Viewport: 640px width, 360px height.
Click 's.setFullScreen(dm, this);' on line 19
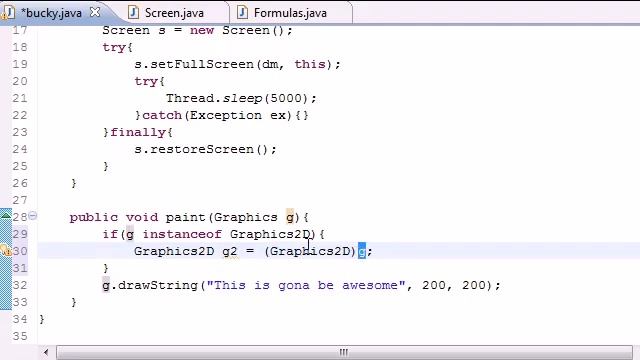[x=237, y=64]
